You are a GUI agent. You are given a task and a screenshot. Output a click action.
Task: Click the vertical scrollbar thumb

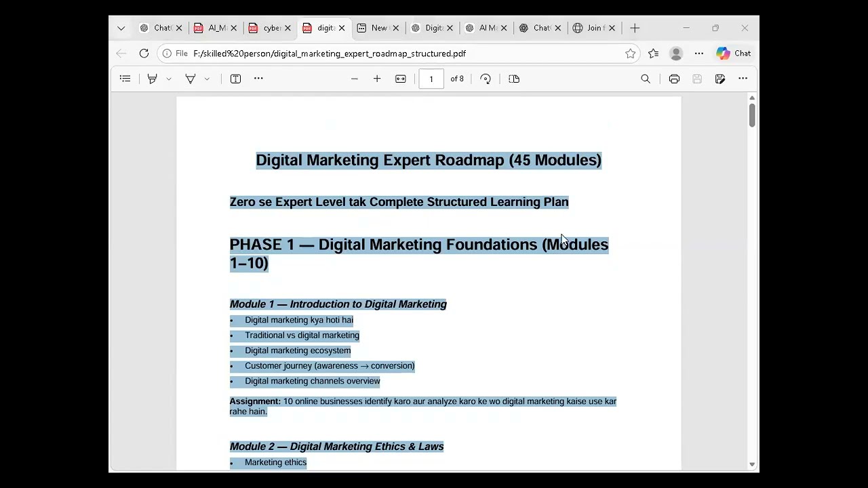coord(752,115)
